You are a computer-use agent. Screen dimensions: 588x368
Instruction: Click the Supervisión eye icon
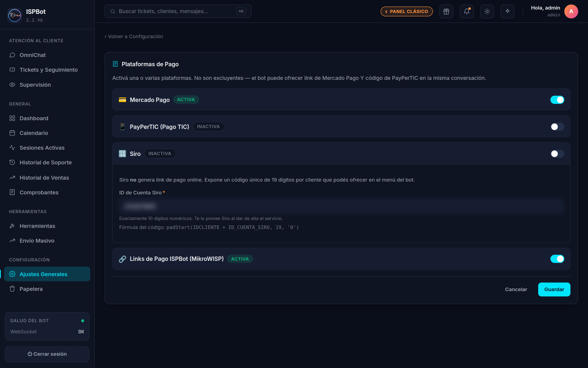tap(12, 85)
